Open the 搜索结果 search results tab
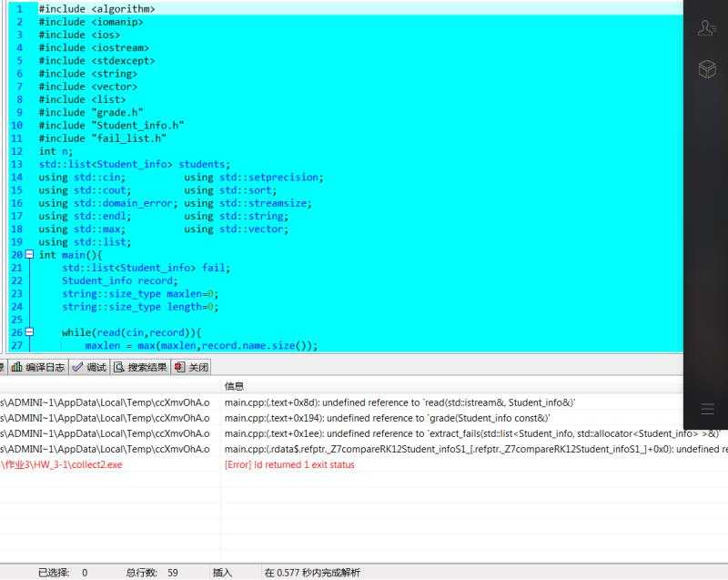The image size is (728, 580). click(140, 367)
